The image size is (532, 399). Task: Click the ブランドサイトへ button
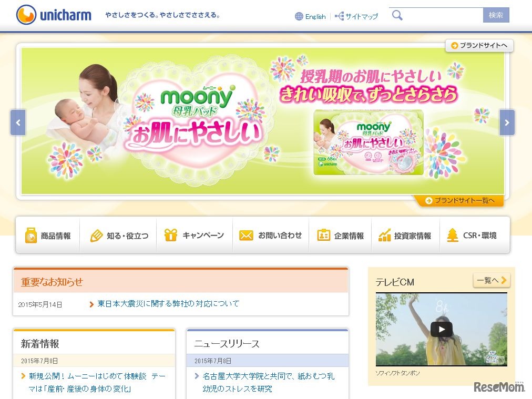click(x=479, y=45)
